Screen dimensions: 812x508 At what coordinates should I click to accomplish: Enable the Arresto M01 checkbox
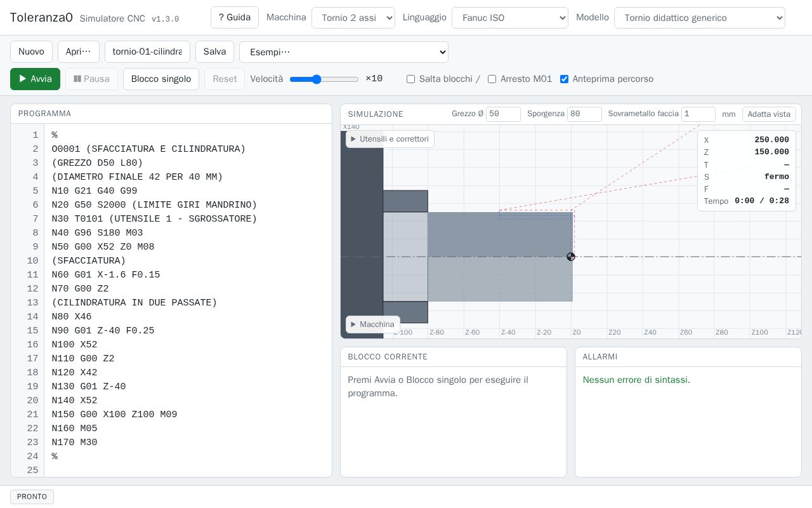click(x=492, y=79)
